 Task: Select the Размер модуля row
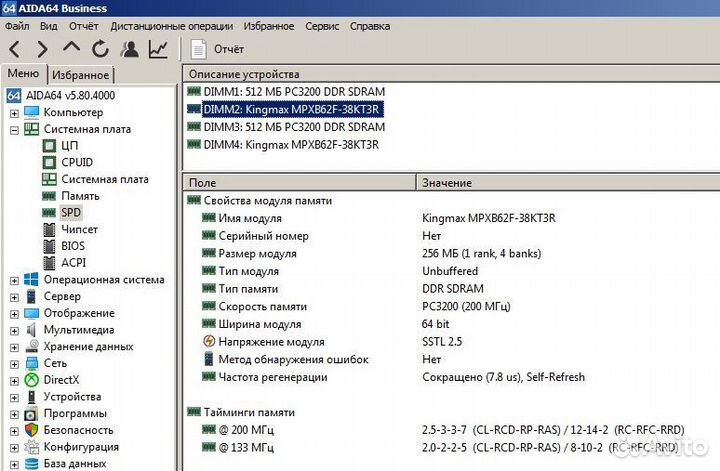451,254
